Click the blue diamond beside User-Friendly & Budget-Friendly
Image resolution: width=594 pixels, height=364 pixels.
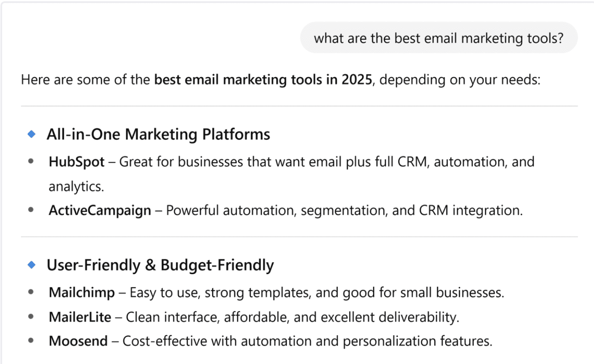pyautogui.click(x=31, y=265)
